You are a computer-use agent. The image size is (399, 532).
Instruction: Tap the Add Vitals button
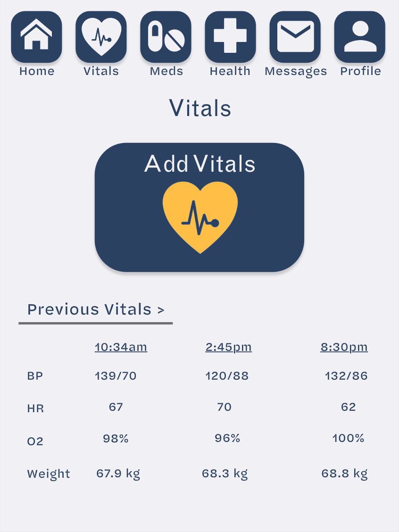[199, 208]
